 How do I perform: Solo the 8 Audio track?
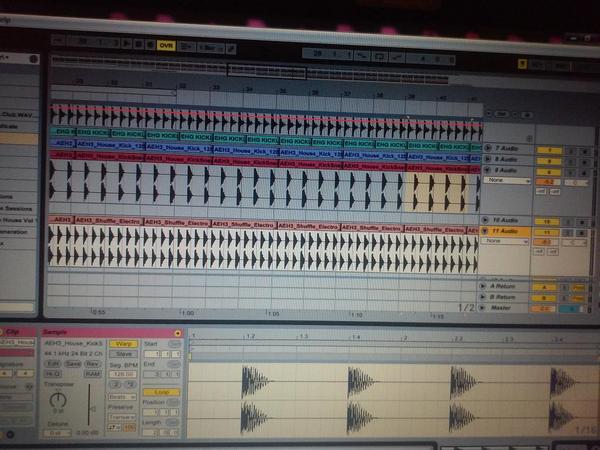pos(571,162)
